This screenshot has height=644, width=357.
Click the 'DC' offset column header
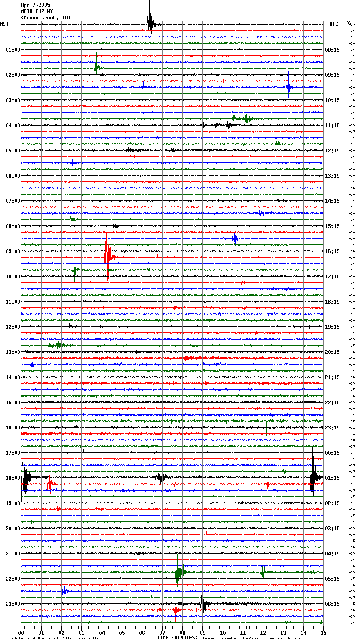click(349, 23)
